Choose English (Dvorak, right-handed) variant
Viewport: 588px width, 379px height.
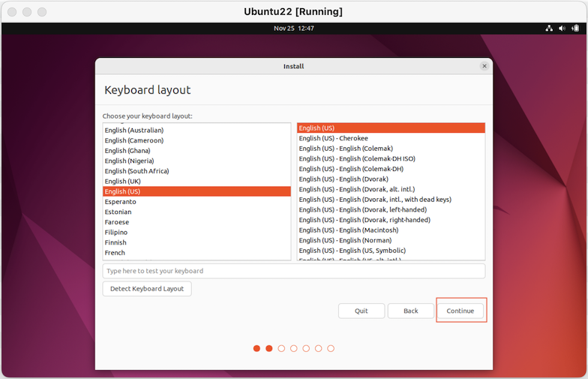coord(391,220)
